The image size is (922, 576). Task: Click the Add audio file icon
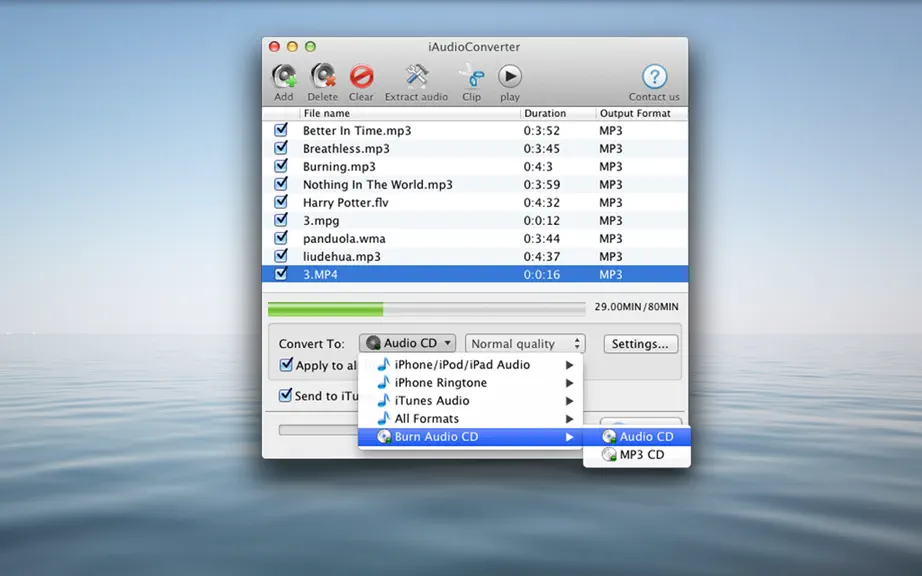[x=284, y=78]
